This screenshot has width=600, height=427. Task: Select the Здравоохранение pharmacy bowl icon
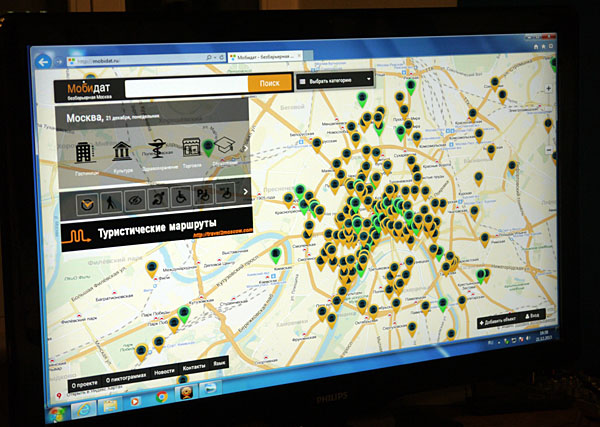coord(157,148)
